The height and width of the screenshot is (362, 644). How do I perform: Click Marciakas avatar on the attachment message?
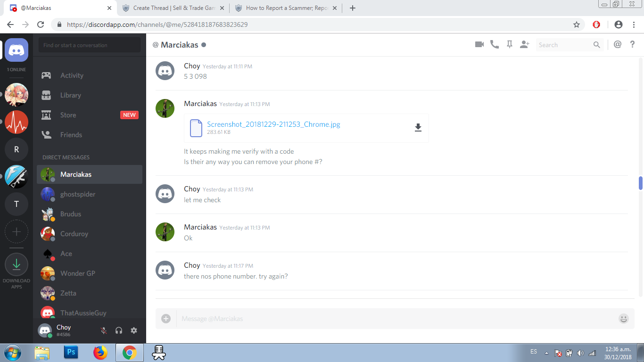[x=165, y=108]
